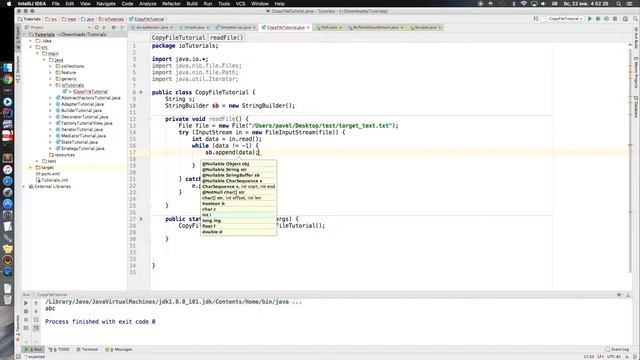The image size is (640, 360).
Task: Click Wi-Fi icon in the menu bar
Action: tap(524, 4)
